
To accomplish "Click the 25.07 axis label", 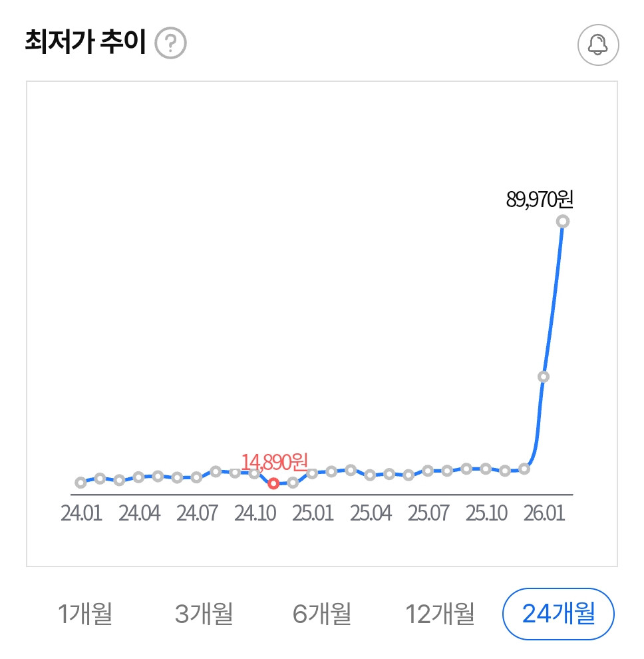I will (428, 514).
